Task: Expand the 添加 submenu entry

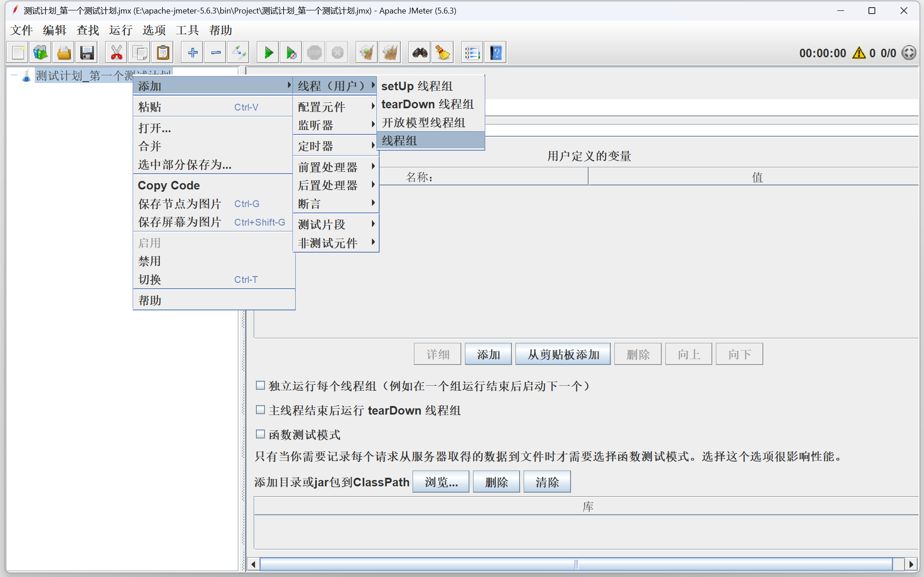Action: [213, 86]
